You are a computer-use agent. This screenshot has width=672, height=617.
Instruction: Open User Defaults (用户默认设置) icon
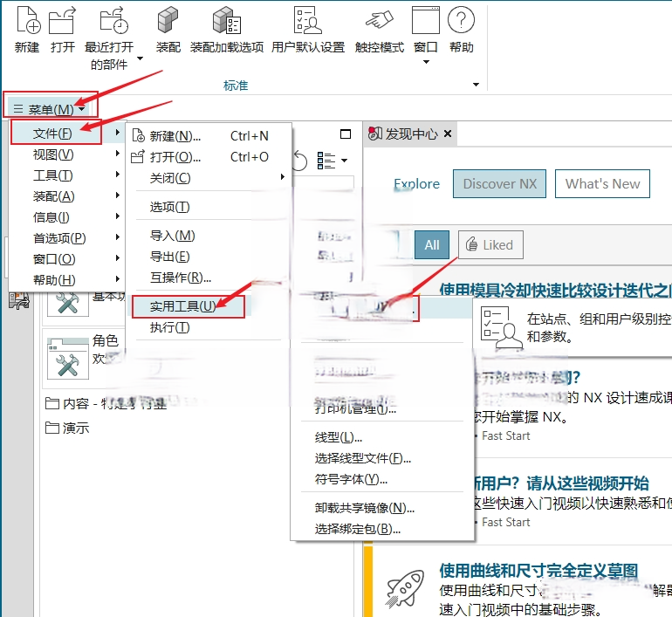(308, 20)
